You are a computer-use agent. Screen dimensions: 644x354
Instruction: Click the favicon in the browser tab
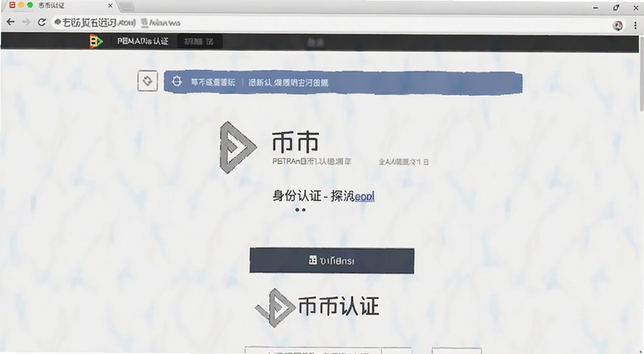coord(12,6)
